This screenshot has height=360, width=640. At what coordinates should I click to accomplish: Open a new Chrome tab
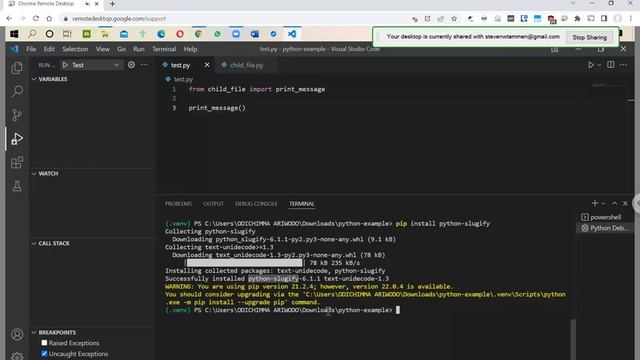click(x=112, y=4)
